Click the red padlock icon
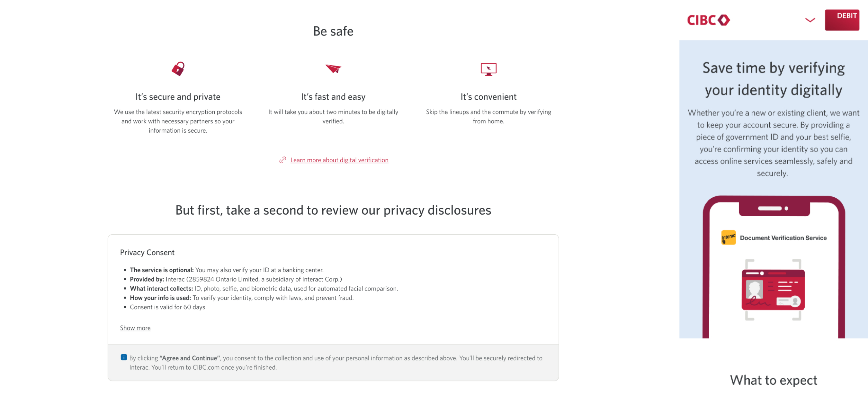The height and width of the screenshot is (404, 868). (178, 69)
